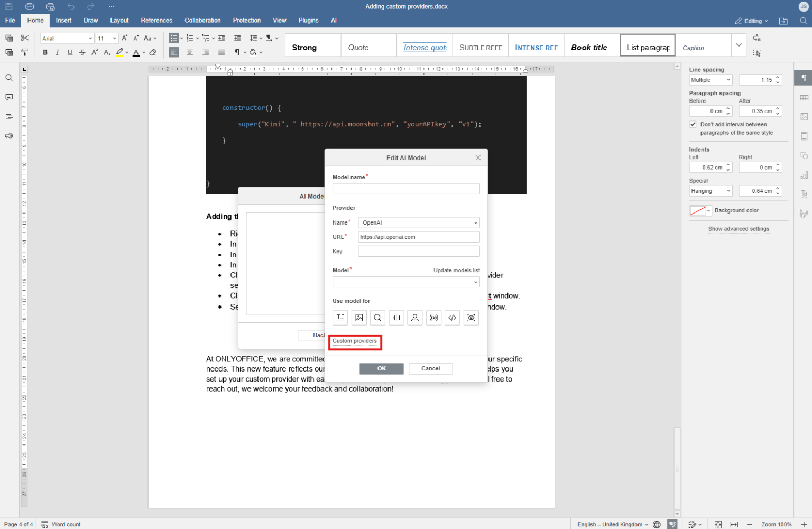Open Headings navigation in left sidebar
812x529 pixels.
pos(9,117)
